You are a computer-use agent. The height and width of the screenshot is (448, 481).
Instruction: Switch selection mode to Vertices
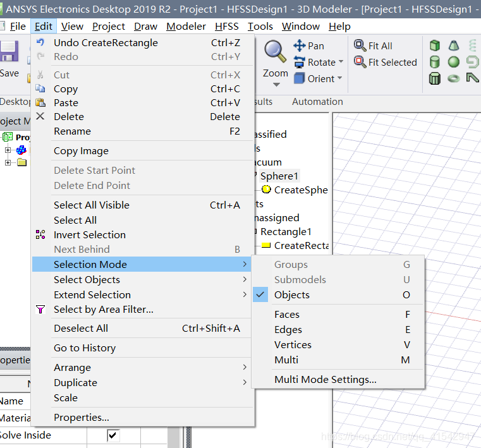pos(338,344)
